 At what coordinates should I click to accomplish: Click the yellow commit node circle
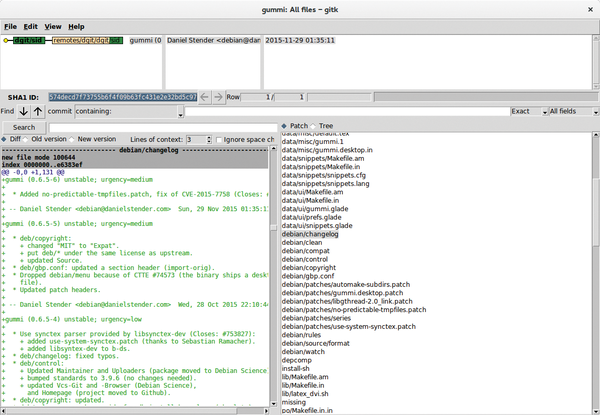coord(6,40)
